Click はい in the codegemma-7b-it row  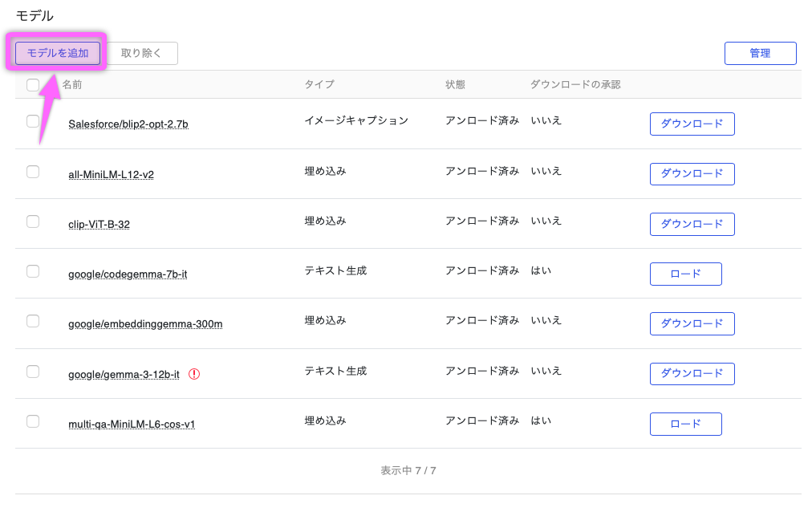click(541, 270)
